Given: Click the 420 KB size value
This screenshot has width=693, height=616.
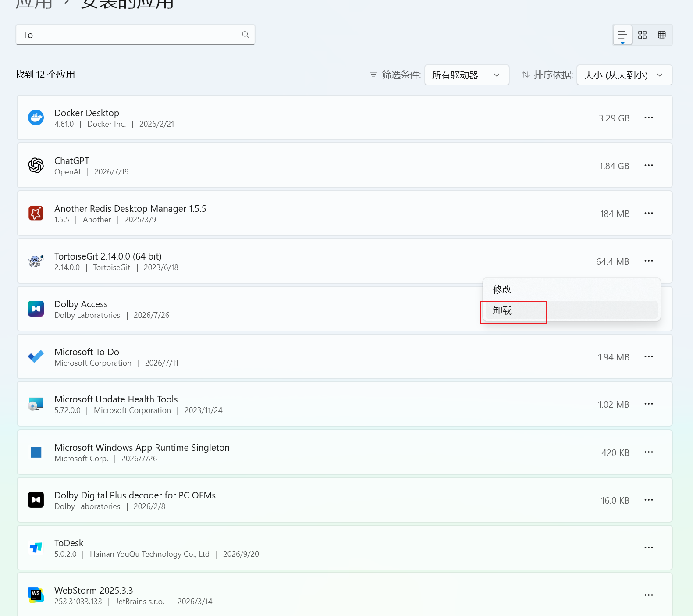Looking at the screenshot, I should (615, 452).
